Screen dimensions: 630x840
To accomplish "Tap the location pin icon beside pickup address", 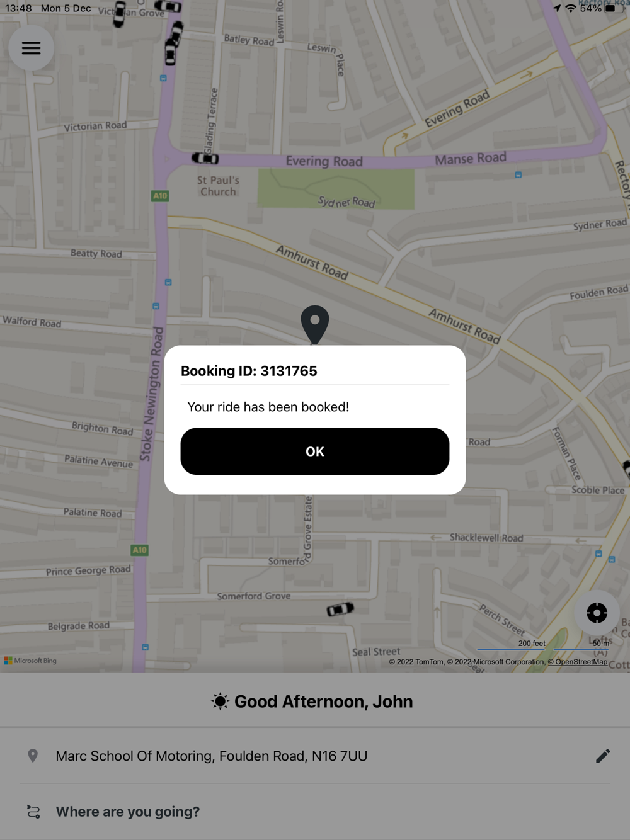I will (x=33, y=756).
